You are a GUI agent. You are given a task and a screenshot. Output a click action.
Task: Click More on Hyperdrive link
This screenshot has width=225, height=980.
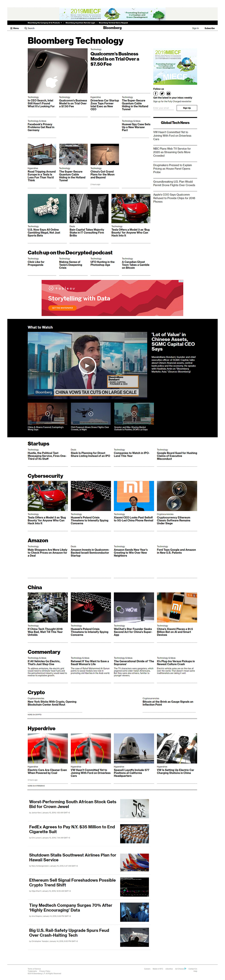coord(36,786)
